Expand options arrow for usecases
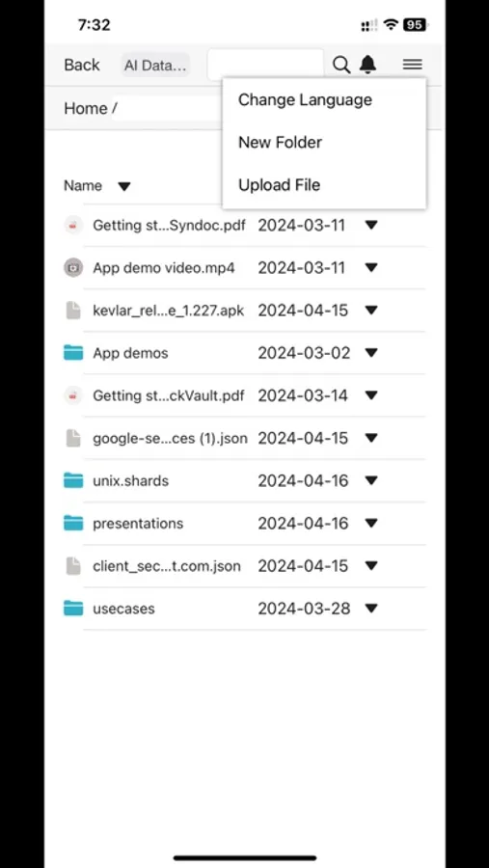This screenshot has width=489, height=868. [x=371, y=609]
